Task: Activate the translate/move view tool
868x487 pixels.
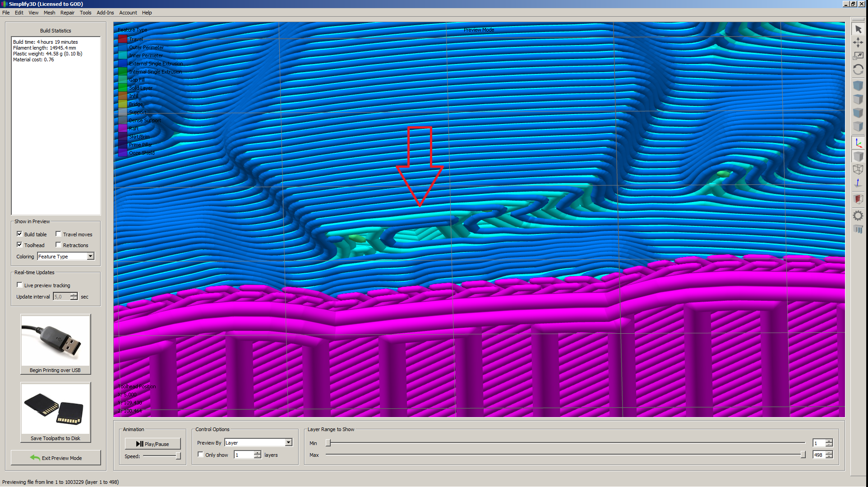Action: coord(858,42)
